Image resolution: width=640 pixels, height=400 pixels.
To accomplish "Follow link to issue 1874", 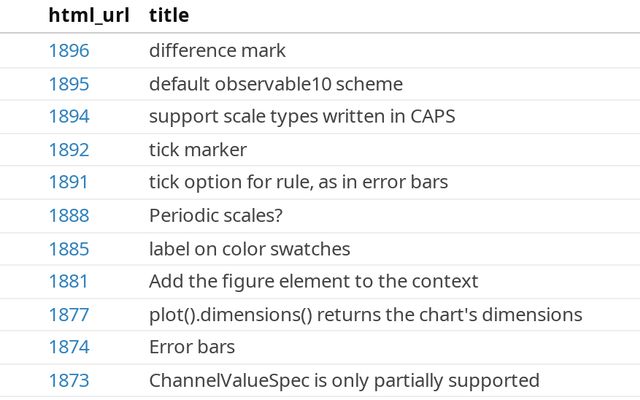I will pos(69,348).
